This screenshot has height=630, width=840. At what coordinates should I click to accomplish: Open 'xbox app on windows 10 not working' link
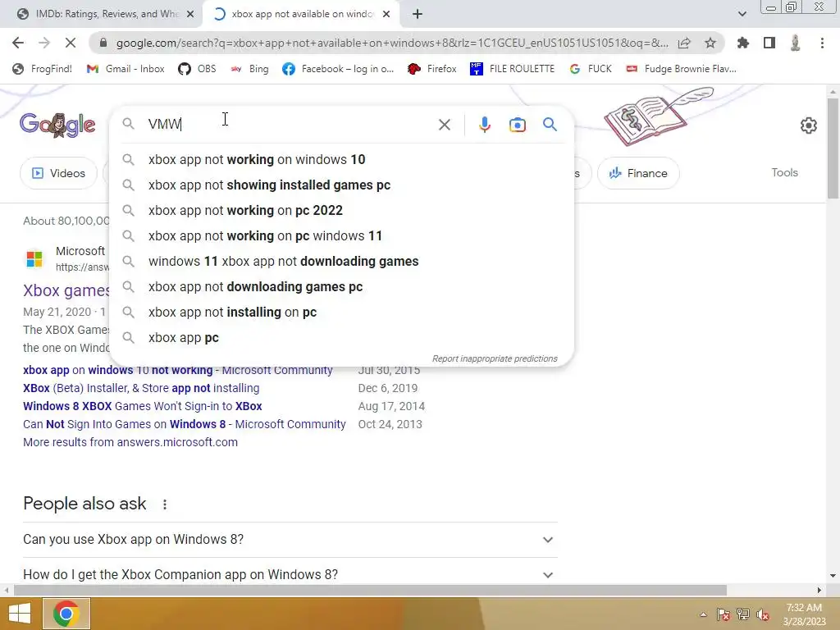(x=178, y=370)
